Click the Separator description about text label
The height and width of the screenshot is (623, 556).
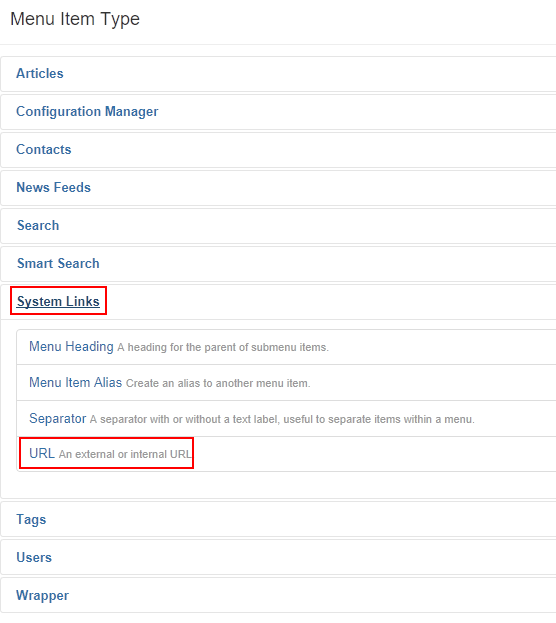[x=282, y=420]
